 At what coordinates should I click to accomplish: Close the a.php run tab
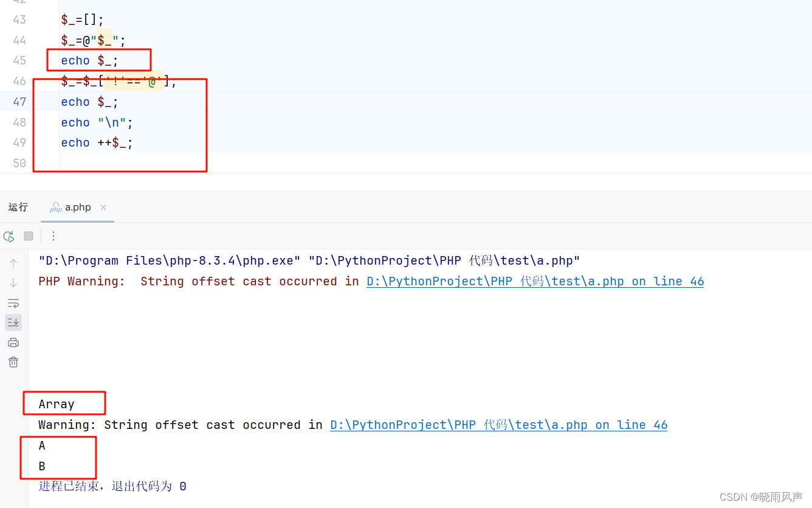pos(103,207)
